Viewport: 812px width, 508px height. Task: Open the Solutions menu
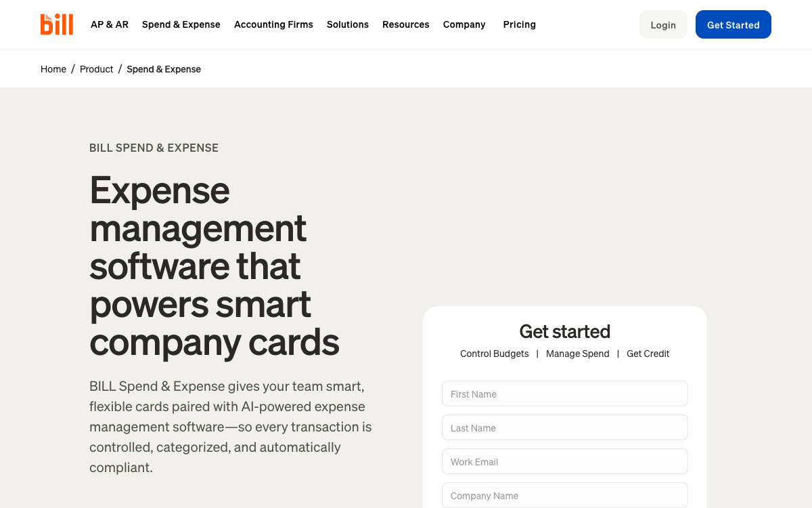coord(348,24)
